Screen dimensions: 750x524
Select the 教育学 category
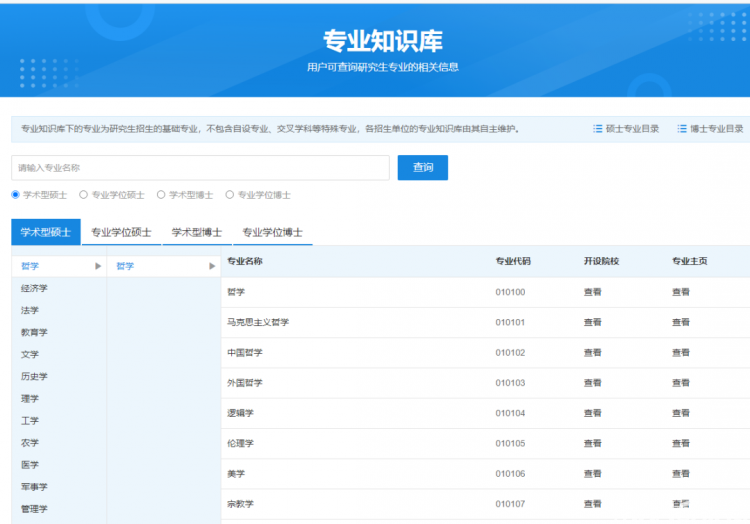click(x=34, y=332)
